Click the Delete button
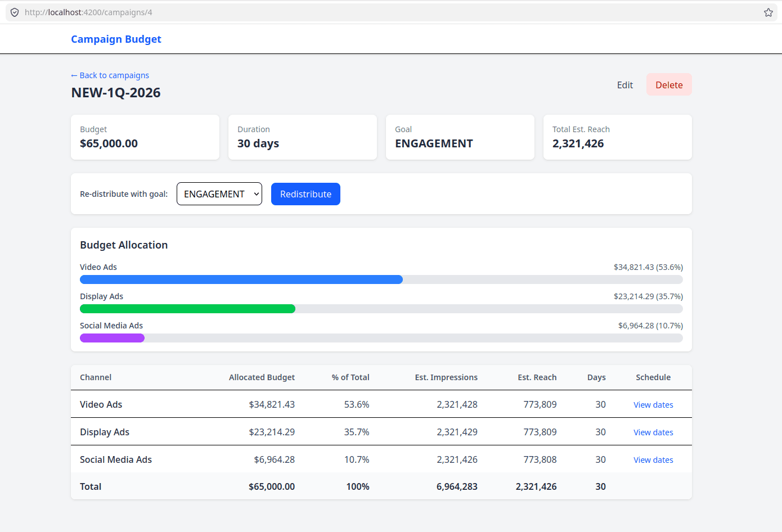This screenshot has height=532, width=782. 669,84
